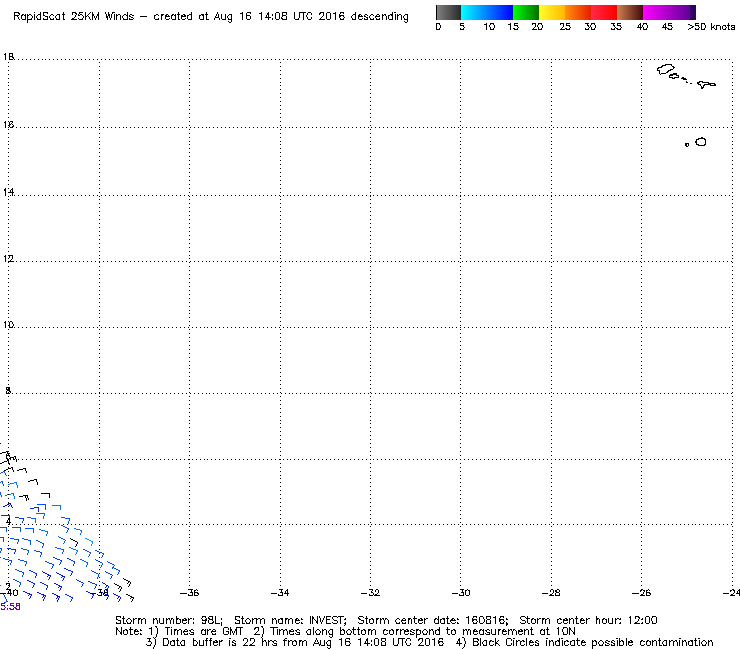
Task: Click the dark blue 10-15 knots segment
Action: coord(500,12)
